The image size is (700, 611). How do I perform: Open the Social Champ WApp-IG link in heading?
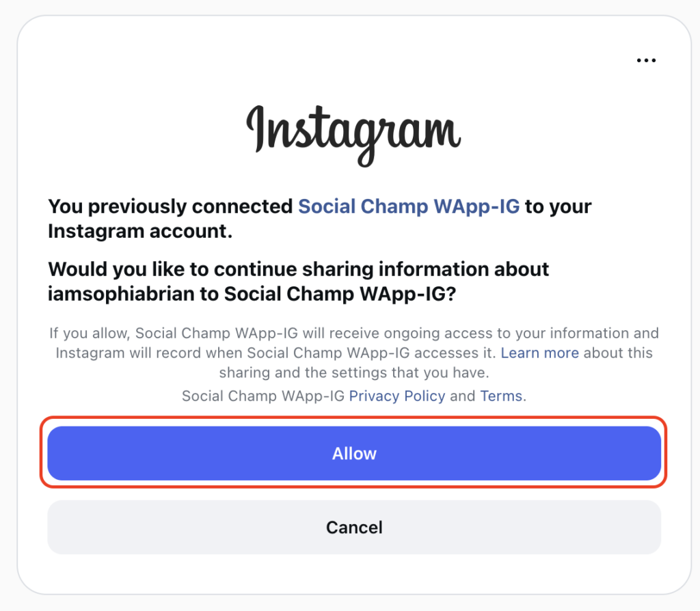pos(409,206)
